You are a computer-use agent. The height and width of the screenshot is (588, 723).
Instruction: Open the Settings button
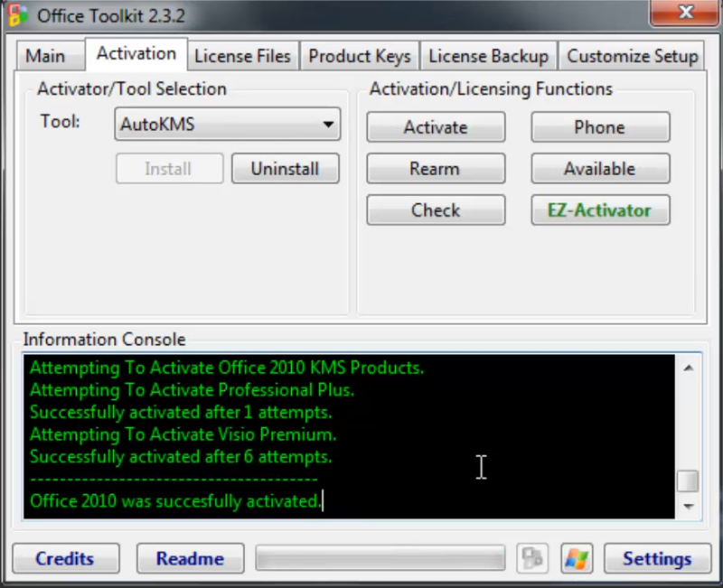[658, 558]
